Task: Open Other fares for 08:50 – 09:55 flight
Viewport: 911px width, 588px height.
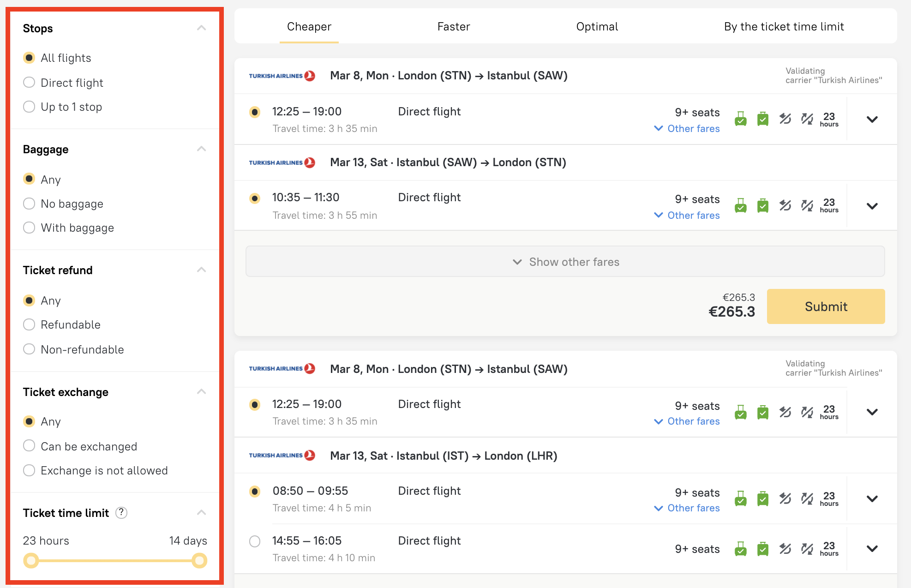Action: 687,508
